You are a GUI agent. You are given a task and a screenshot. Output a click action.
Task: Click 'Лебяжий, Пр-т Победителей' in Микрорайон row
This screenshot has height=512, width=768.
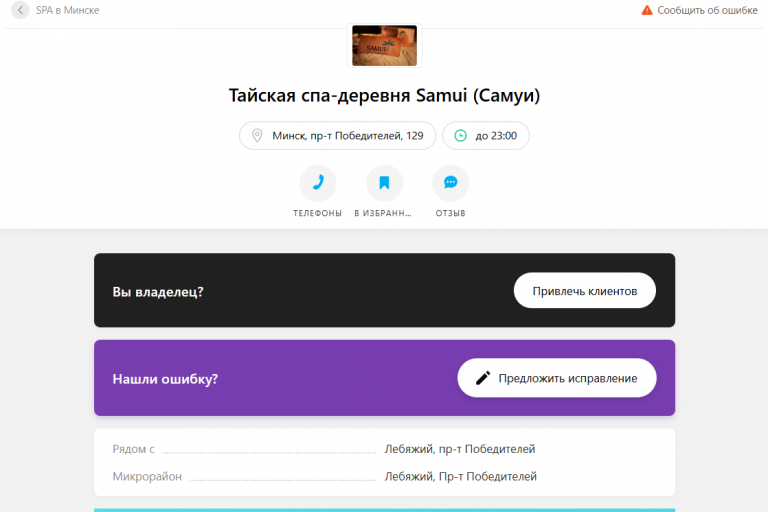460,476
